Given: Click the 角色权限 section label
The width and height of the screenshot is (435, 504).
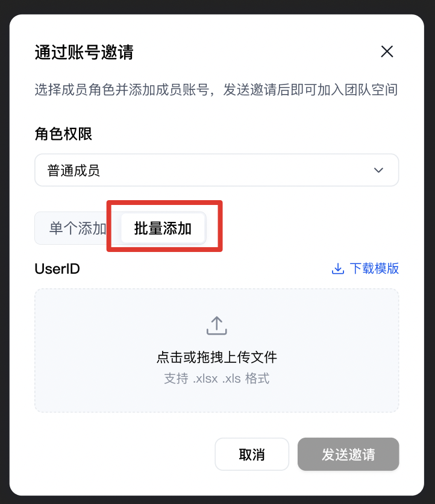Looking at the screenshot, I should 63,134.
